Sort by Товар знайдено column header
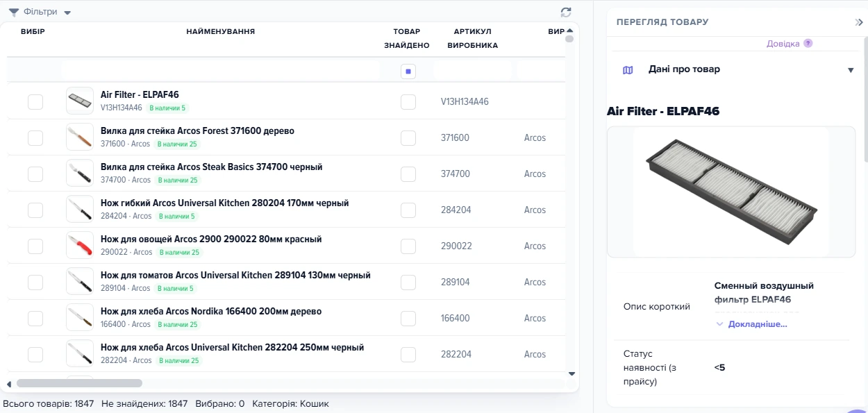This screenshot has height=413, width=868. point(407,38)
